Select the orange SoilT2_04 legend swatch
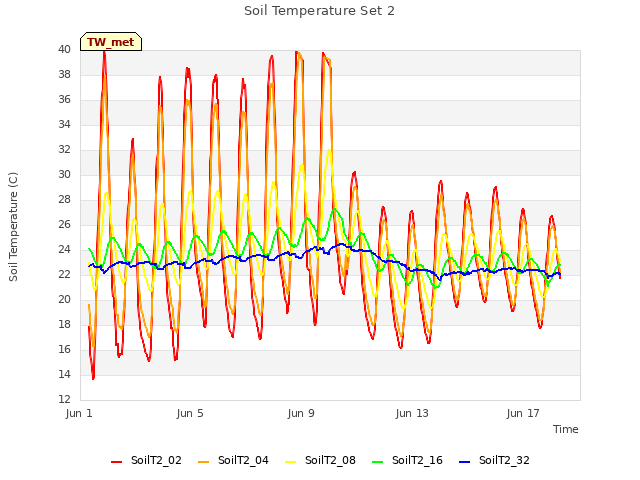640x480 pixels. coord(203,462)
